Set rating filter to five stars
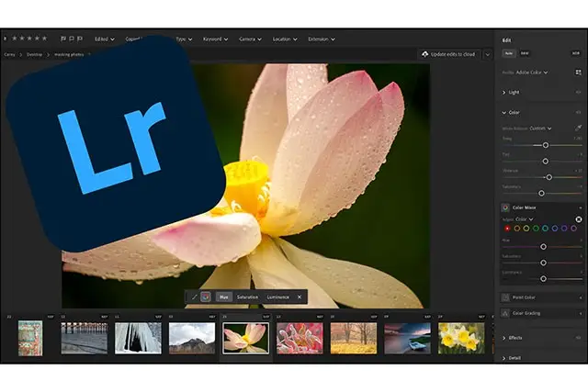The height and width of the screenshot is (392, 588). point(45,39)
